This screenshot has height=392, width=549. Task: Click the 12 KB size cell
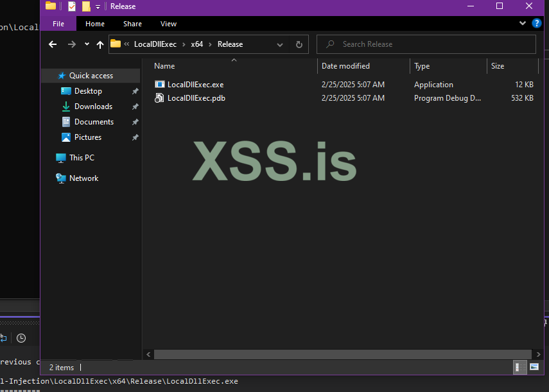524,85
